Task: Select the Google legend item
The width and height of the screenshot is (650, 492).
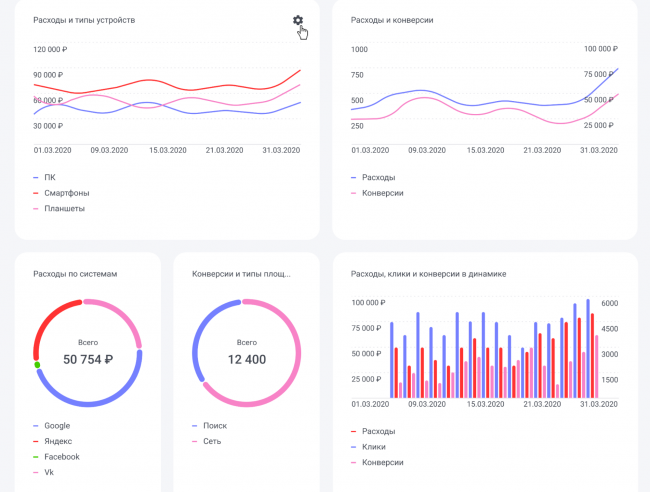Action: tap(58, 425)
